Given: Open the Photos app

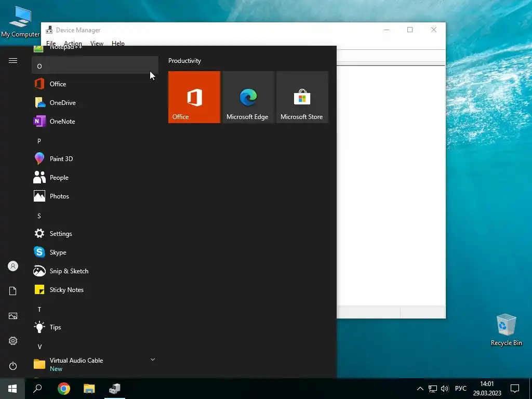Looking at the screenshot, I should click(95, 196).
